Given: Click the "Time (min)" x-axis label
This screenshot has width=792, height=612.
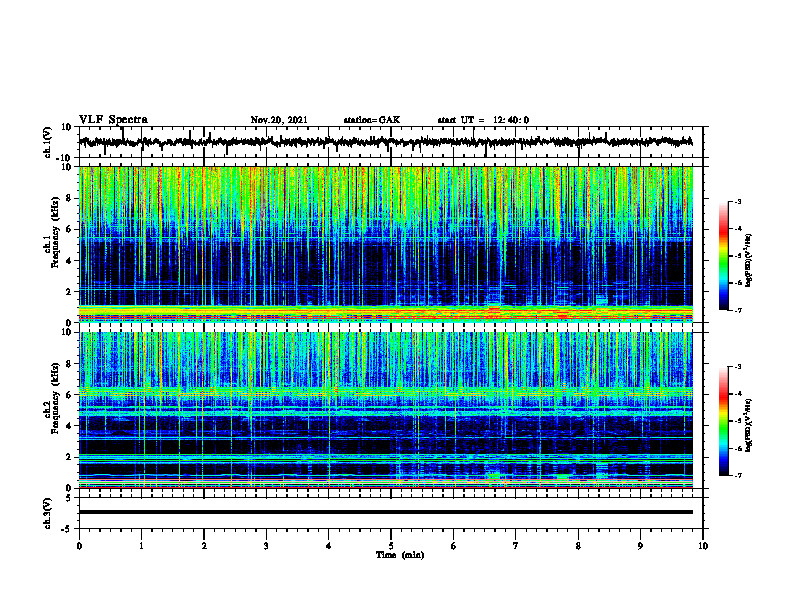Looking at the screenshot, I should pyautogui.click(x=400, y=555).
